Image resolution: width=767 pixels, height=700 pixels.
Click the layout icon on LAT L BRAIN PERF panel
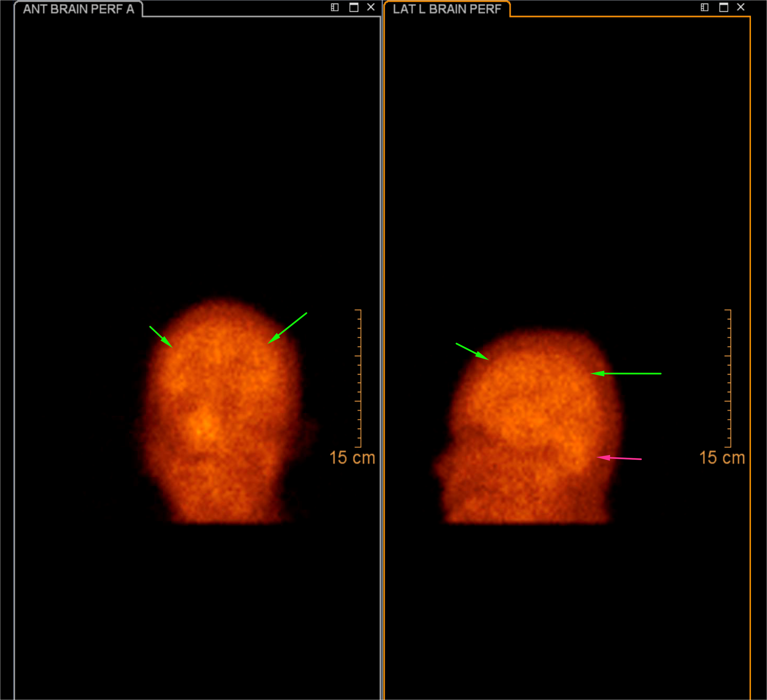(x=705, y=7)
